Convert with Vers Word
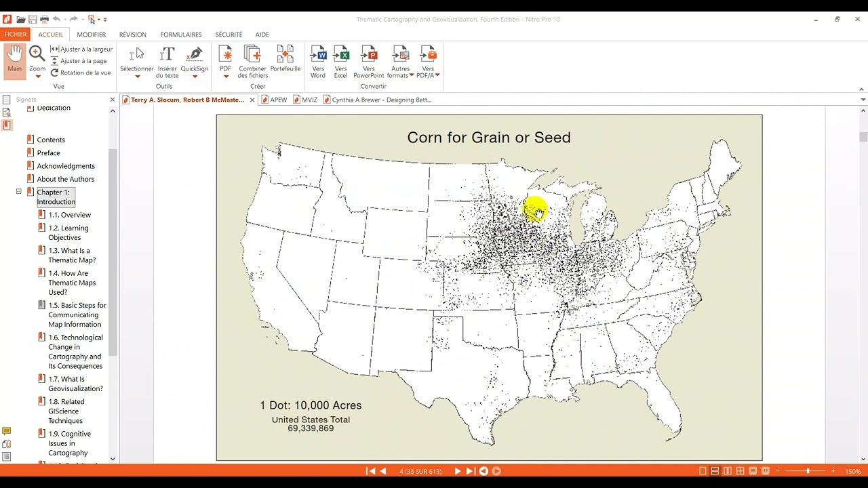 [x=318, y=61]
